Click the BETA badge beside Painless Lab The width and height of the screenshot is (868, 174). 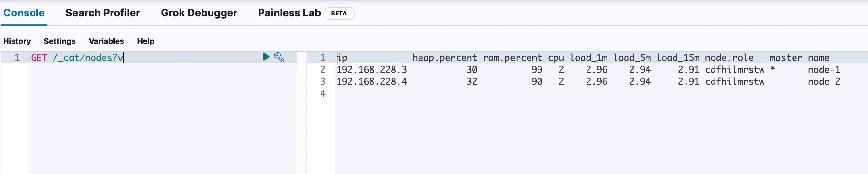pyautogui.click(x=339, y=14)
